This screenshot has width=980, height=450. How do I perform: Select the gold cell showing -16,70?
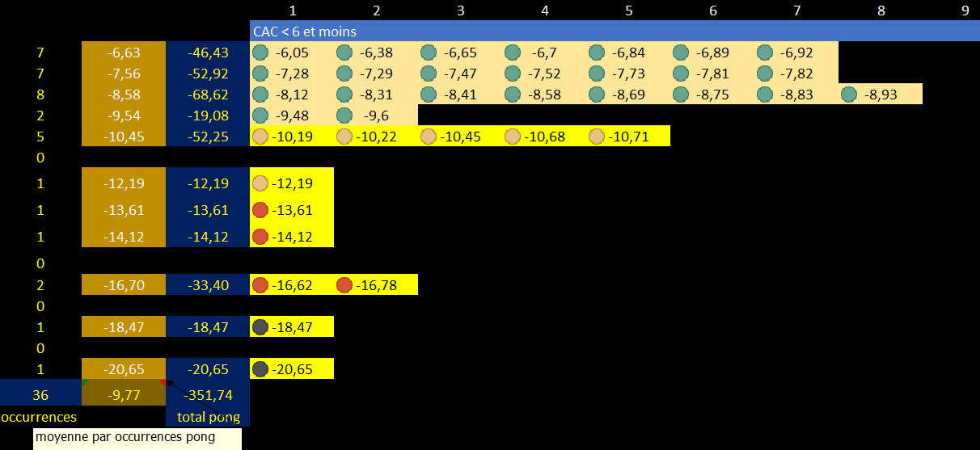pos(124,284)
